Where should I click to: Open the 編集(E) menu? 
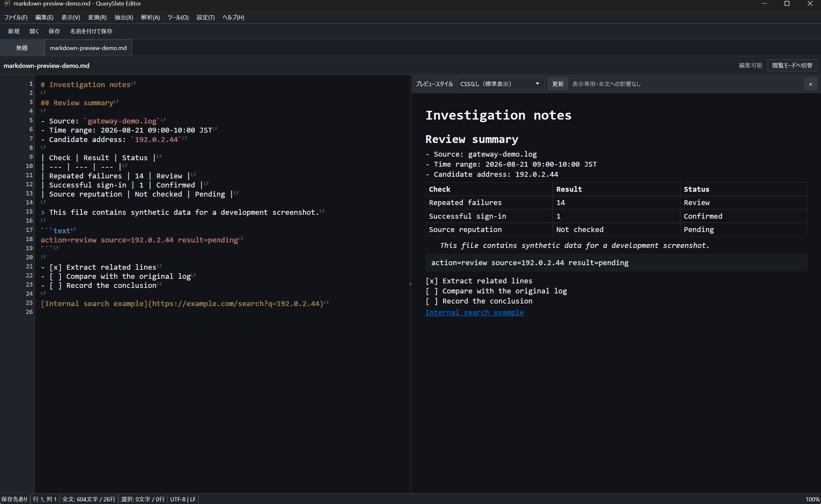(x=44, y=17)
